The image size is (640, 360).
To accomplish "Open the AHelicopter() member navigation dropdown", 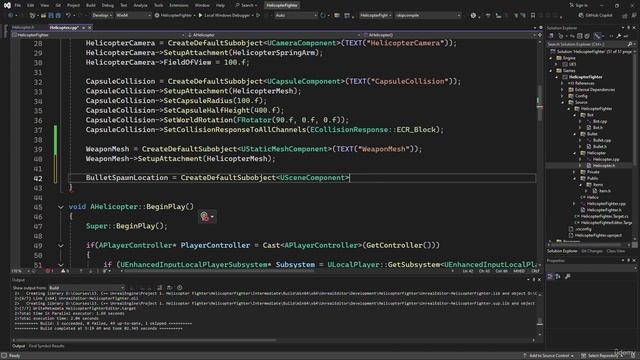I will tap(449, 35).
